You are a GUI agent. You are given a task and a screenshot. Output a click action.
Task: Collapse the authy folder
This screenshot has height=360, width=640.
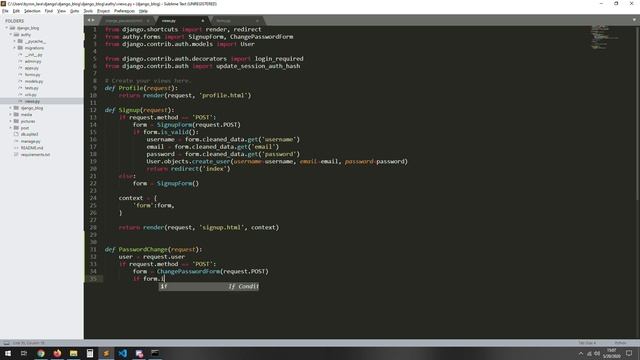coord(11,35)
